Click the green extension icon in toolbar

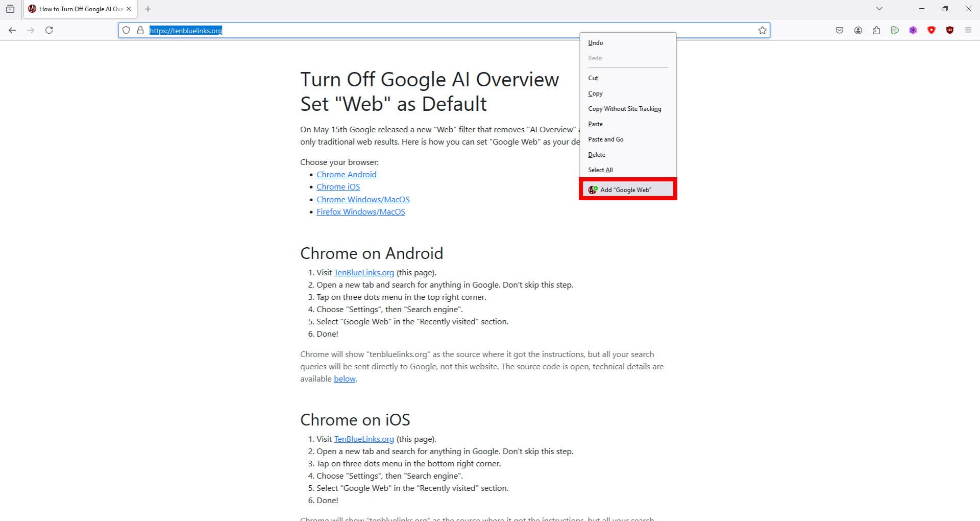(895, 30)
